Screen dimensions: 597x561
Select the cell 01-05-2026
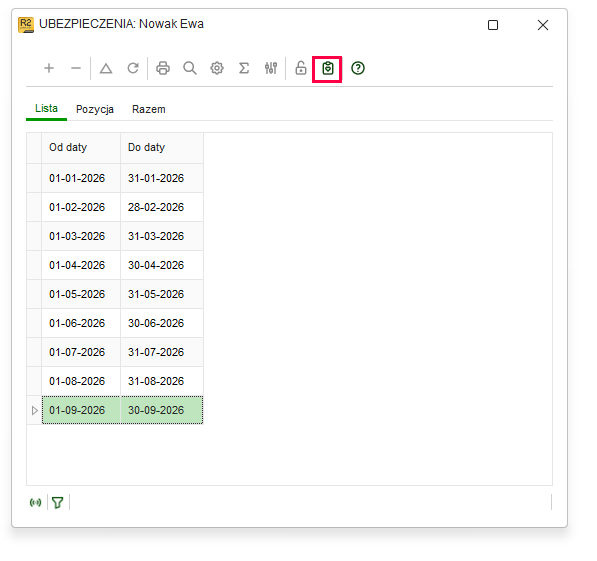pyautogui.click(x=81, y=294)
